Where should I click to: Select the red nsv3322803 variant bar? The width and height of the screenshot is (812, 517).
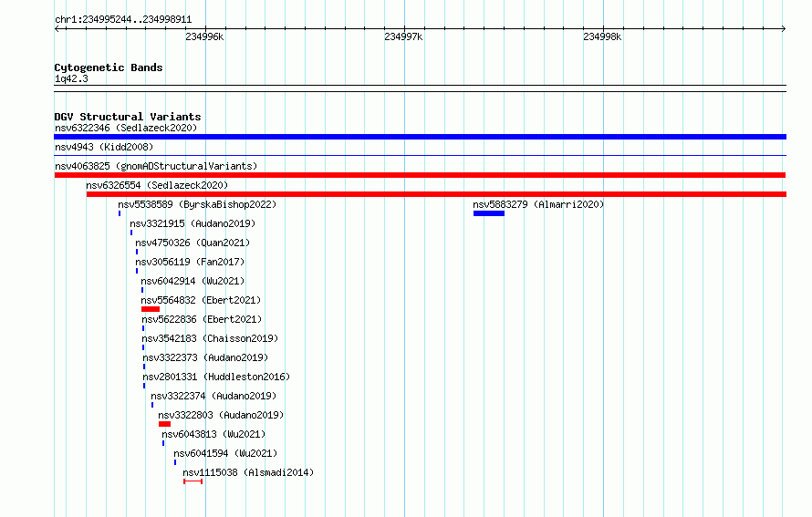164,424
